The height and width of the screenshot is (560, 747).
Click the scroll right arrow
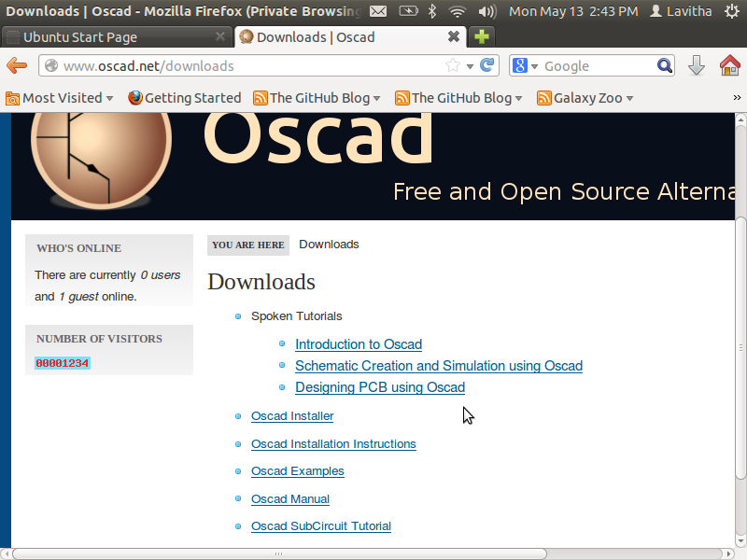click(x=729, y=553)
